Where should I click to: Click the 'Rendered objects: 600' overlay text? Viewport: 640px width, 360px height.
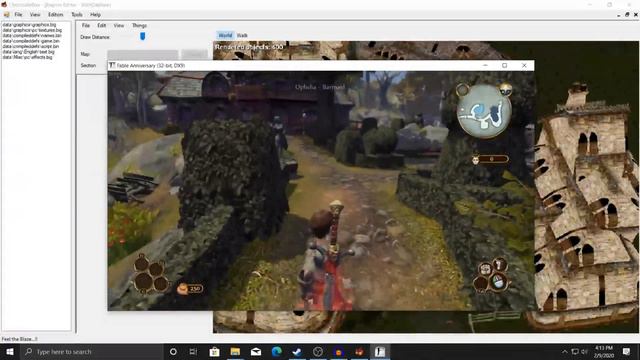(x=249, y=47)
